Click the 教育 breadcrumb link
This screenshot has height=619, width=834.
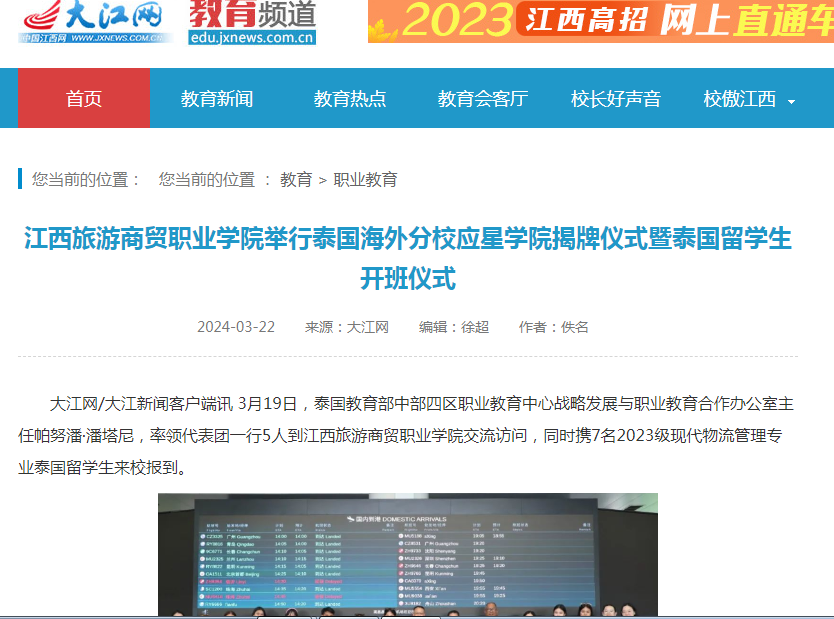[x=296, y=180]
